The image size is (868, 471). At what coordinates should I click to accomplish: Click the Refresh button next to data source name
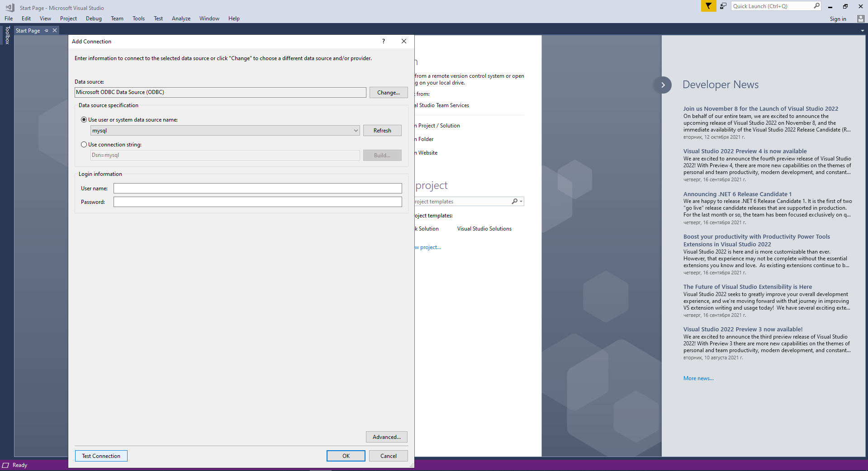click(382, 130)
